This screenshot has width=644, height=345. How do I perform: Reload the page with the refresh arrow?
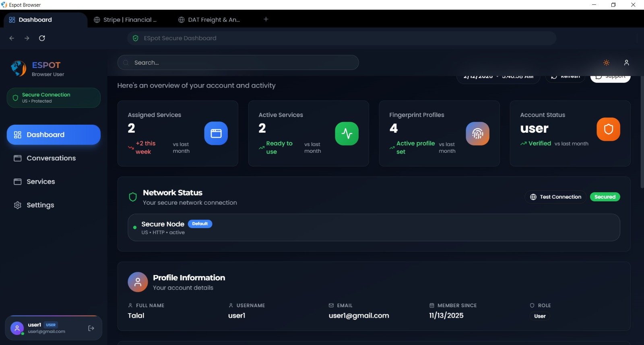(42, 38)
